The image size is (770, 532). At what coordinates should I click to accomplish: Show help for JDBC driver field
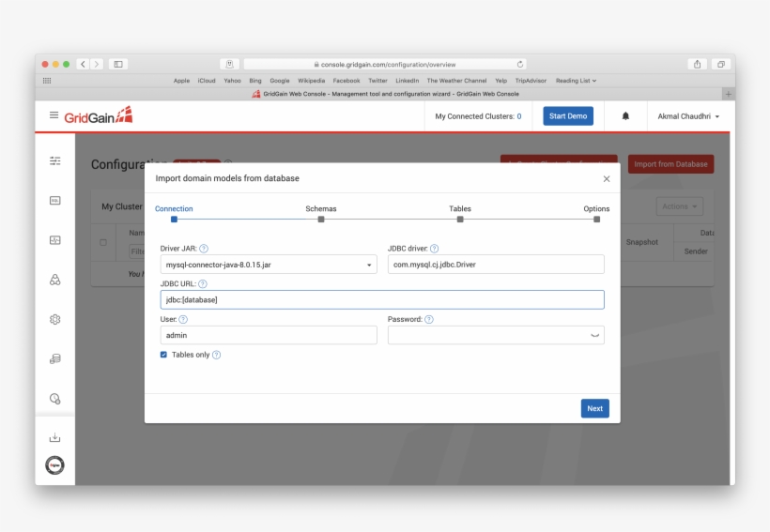434,249
